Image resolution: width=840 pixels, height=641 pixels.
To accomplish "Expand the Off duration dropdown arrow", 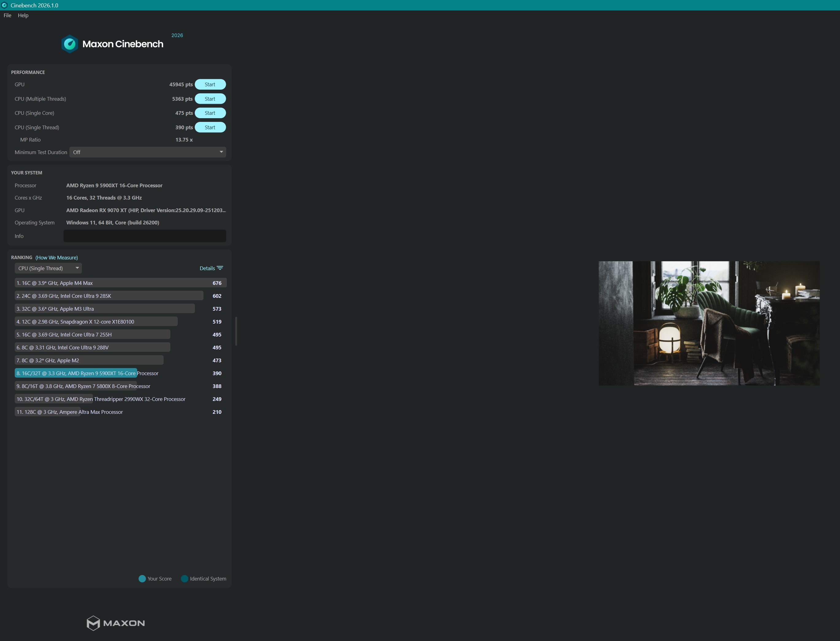I will click(x=221, y=152).
